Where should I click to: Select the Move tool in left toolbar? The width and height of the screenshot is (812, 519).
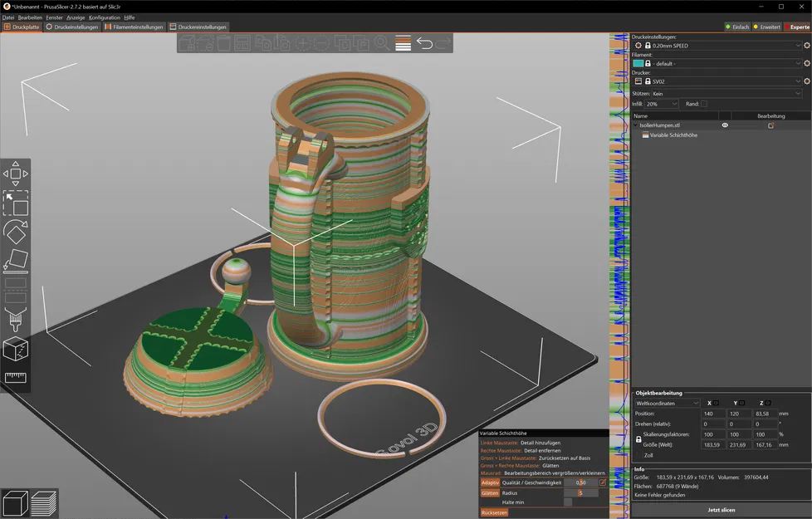(16, 174)
